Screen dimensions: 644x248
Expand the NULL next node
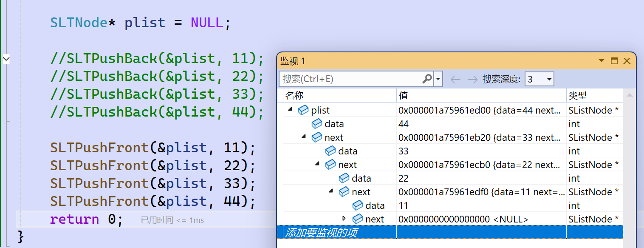[x=345, y=219]
